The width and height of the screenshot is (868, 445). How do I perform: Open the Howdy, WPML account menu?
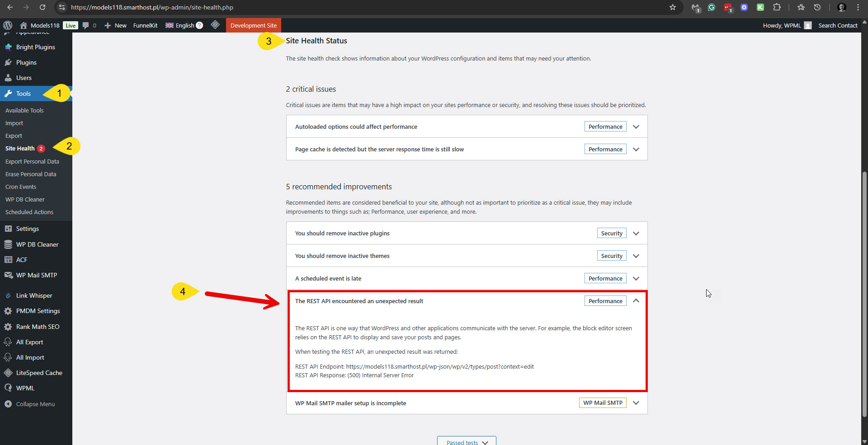coord(787,25)
